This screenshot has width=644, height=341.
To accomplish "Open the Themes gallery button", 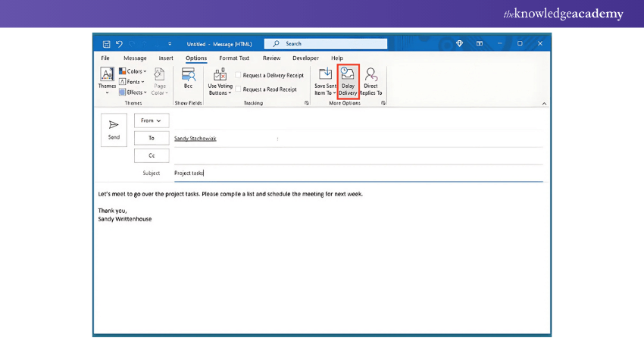I will click(108, 80).
